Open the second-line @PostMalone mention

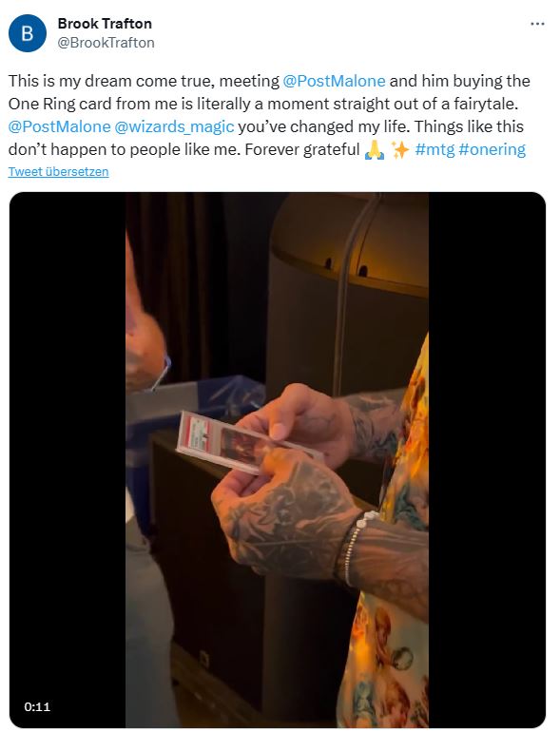coord(59,126)
